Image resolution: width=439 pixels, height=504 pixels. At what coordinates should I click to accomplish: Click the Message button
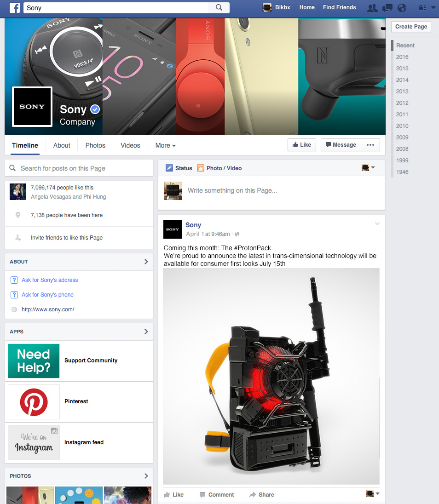coord(341,145)
